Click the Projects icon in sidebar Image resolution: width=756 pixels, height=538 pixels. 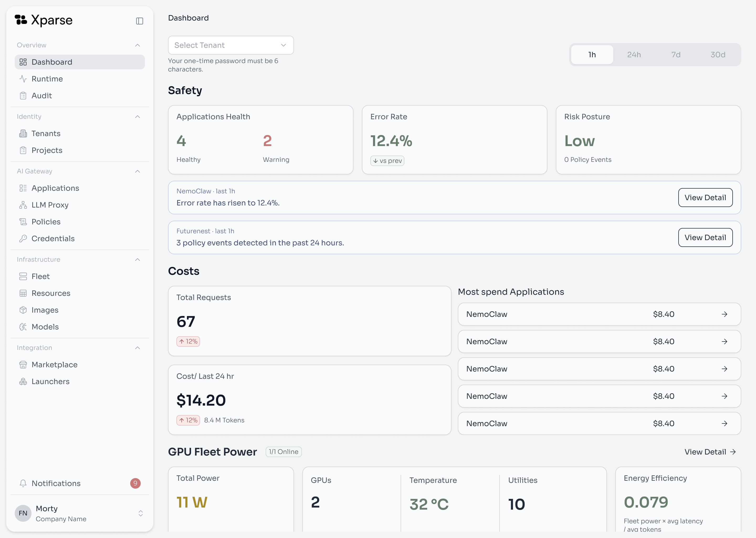coord(23,151)
